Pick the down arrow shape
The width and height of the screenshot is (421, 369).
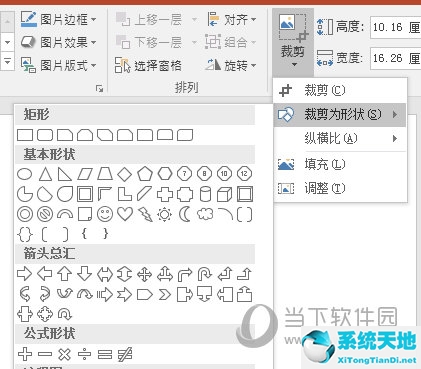[x=85, y=274]
